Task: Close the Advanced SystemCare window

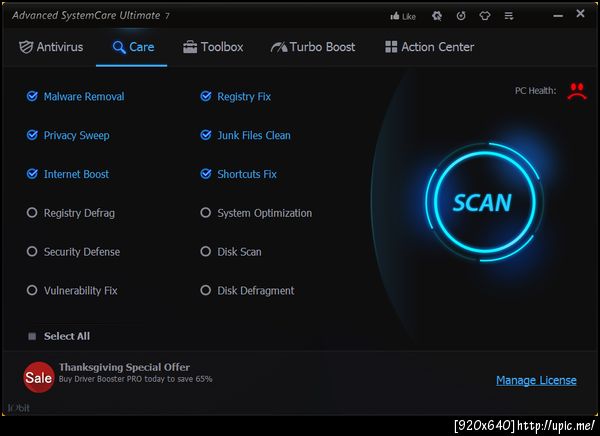Action: coord(580,14)
